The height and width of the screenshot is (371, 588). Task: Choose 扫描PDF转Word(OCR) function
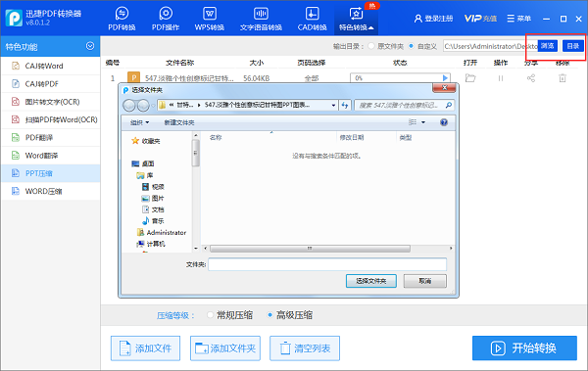coord(51,119)
